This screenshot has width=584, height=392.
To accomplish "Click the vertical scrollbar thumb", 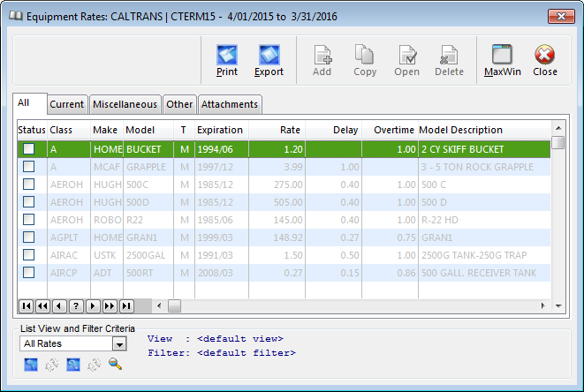I will (557, 142).
